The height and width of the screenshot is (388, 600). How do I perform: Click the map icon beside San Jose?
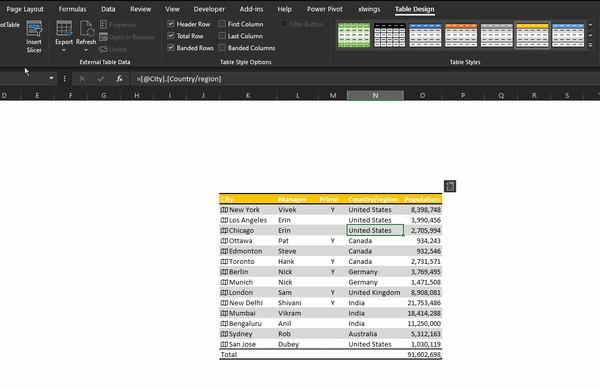point(224,344)
